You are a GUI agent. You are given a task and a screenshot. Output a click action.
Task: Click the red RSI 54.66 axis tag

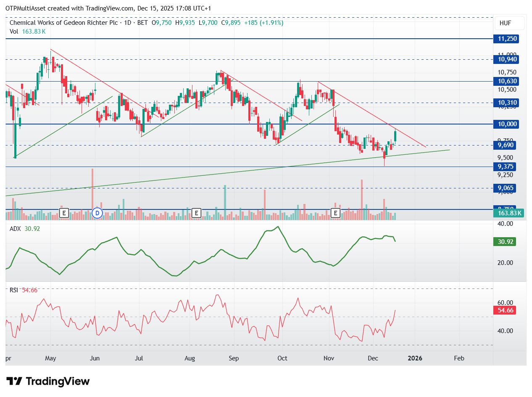point(504,310)
